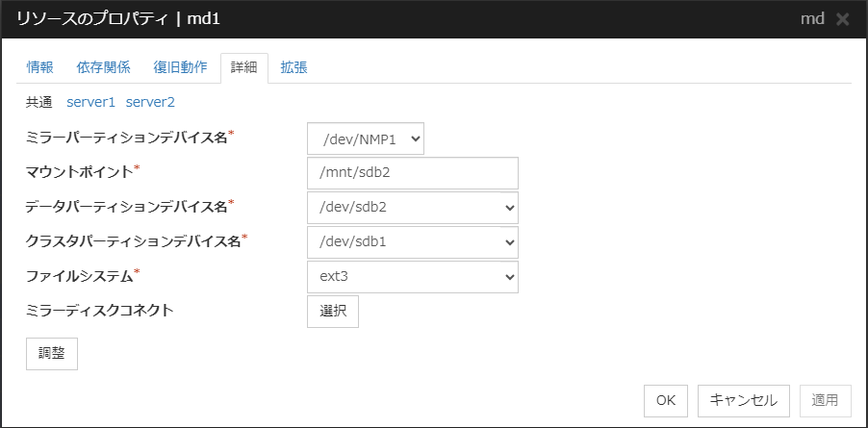Open the data partition /dev/sdb2 dropdown

pyautogui.click(x=412, y=207)
